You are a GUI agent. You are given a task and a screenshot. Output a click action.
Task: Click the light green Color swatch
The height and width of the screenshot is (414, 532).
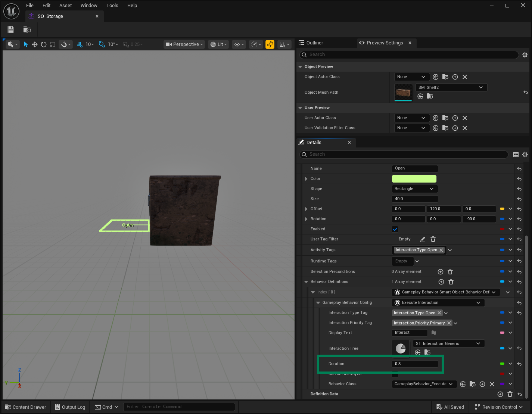414,179
